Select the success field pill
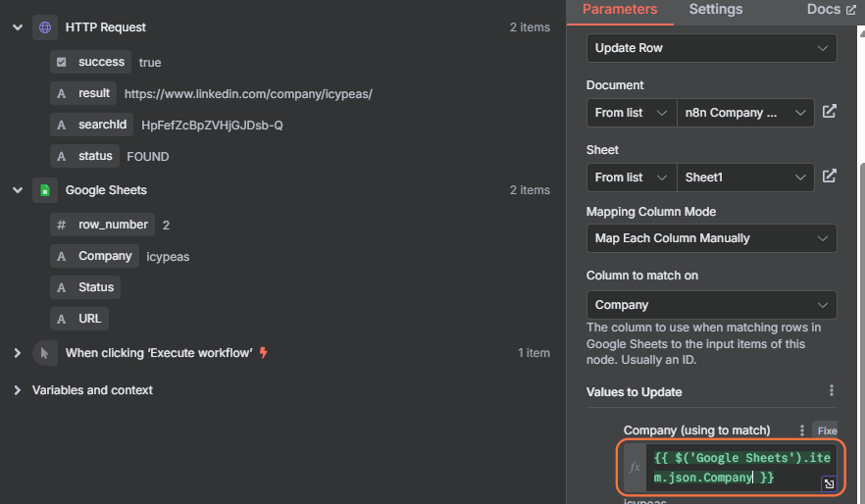The image size is (865, 504). point(91,62)
